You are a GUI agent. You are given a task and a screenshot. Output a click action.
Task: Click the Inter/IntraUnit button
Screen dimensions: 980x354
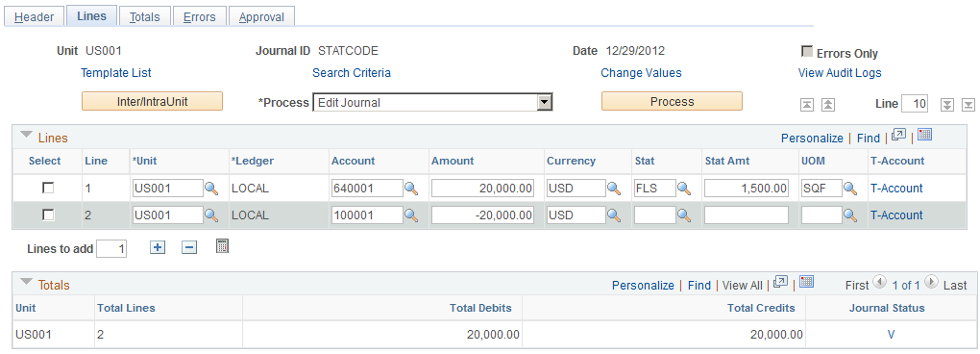pos(153,101)
